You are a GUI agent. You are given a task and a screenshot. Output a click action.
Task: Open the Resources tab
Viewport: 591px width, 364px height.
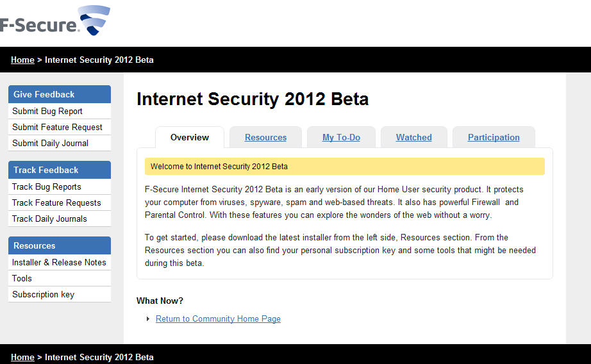pos(265,137)
